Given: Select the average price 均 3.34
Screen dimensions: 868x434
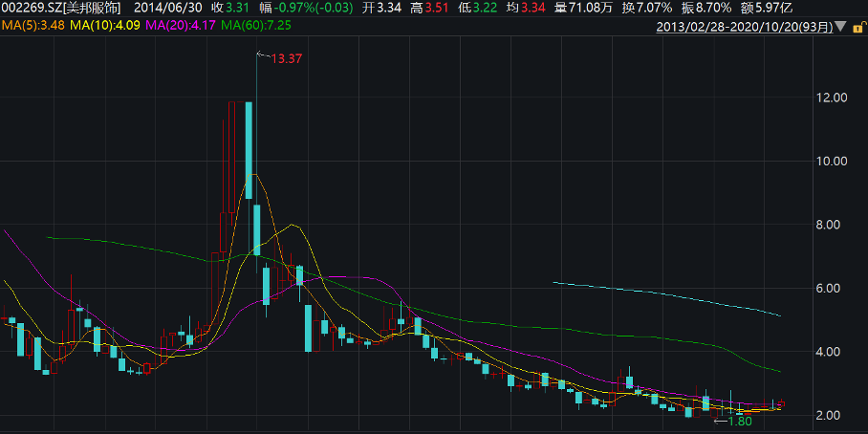Looking at the screenshot, I should [x=525, y=8].
